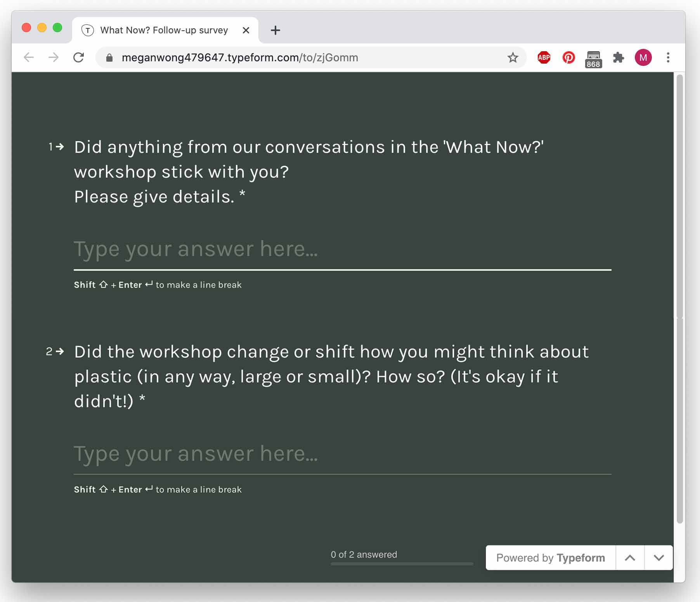This screenshot has width=700, height=602.
Task: Click the extension icon showing 868
Action: pos(593,59)
